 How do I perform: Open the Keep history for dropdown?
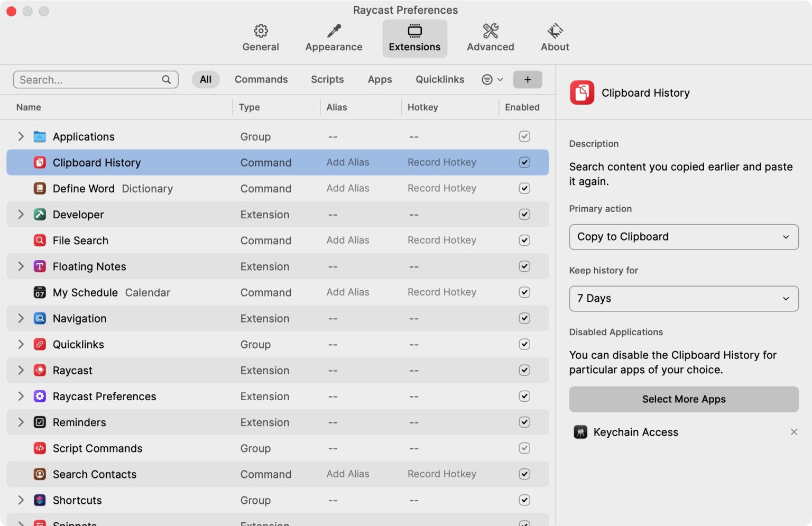[x=683, y=299]
